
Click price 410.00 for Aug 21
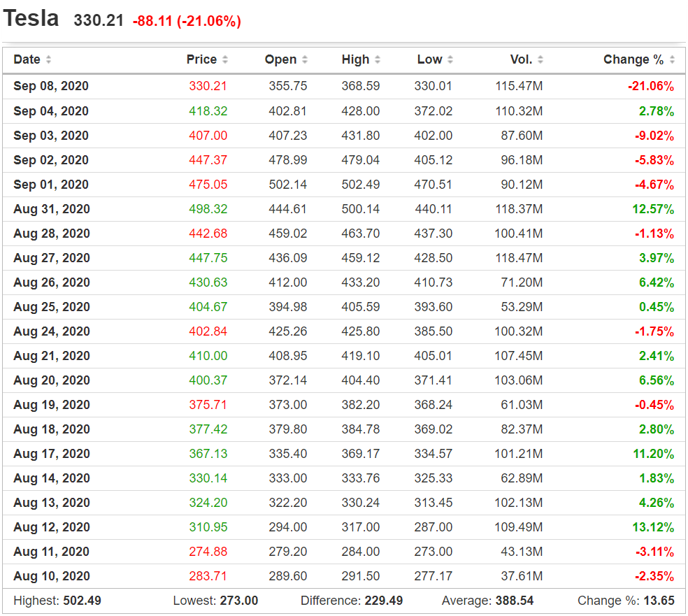coord(208,356)
